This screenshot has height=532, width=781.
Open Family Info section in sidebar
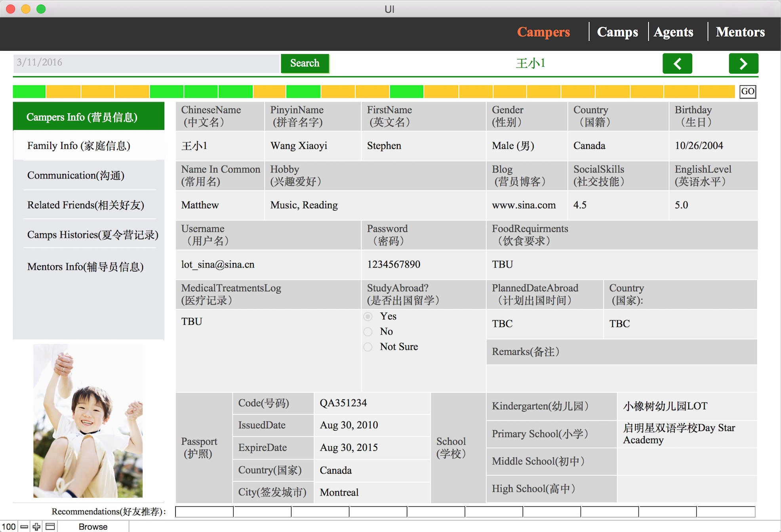point(79,146)
